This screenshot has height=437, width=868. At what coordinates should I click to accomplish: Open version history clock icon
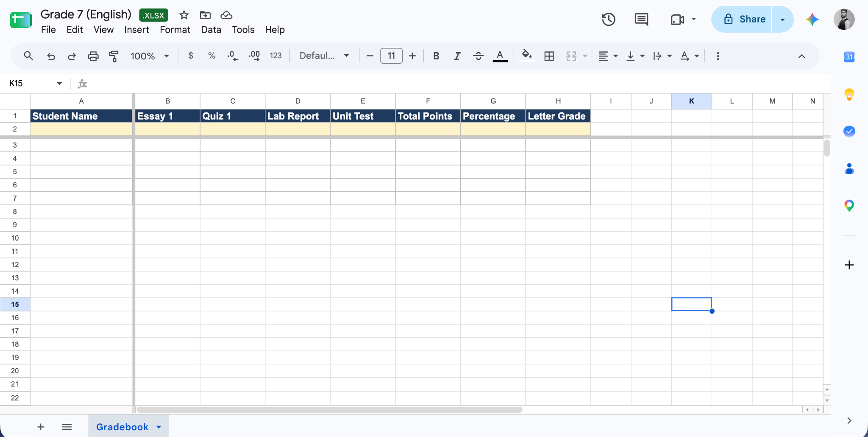coord(609,19)
